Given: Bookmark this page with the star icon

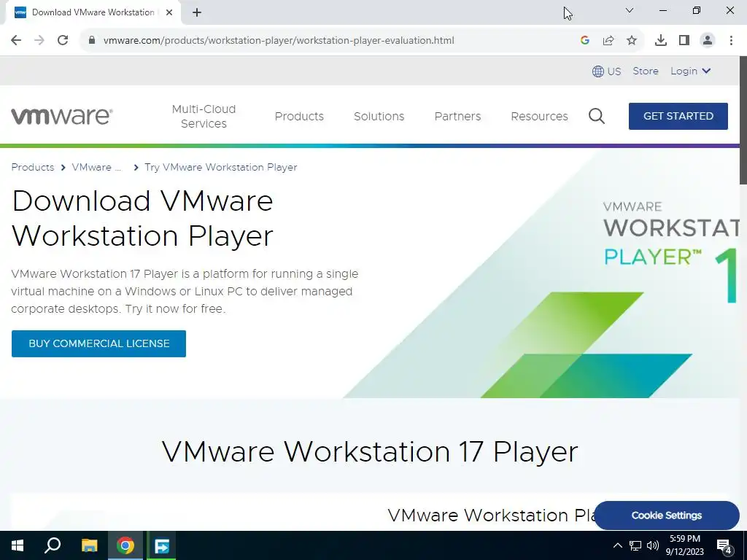Looking at the screenshot, I should point(632,41).
